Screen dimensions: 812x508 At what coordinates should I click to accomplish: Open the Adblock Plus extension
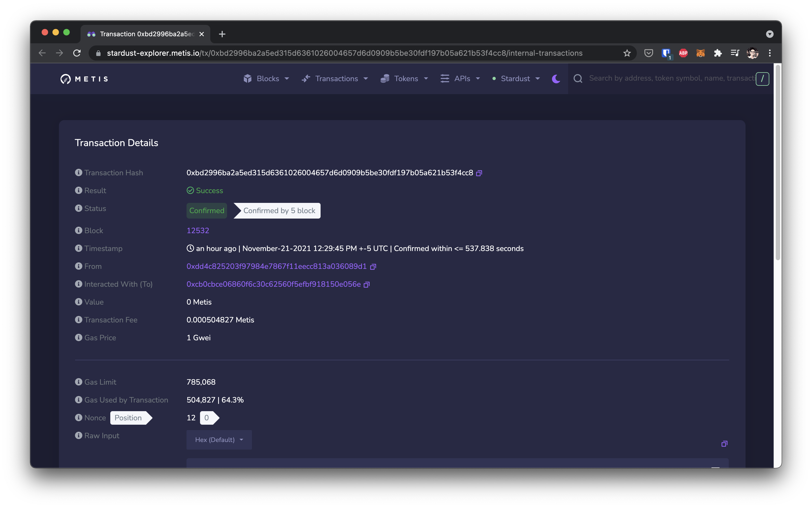coord(683,53)
